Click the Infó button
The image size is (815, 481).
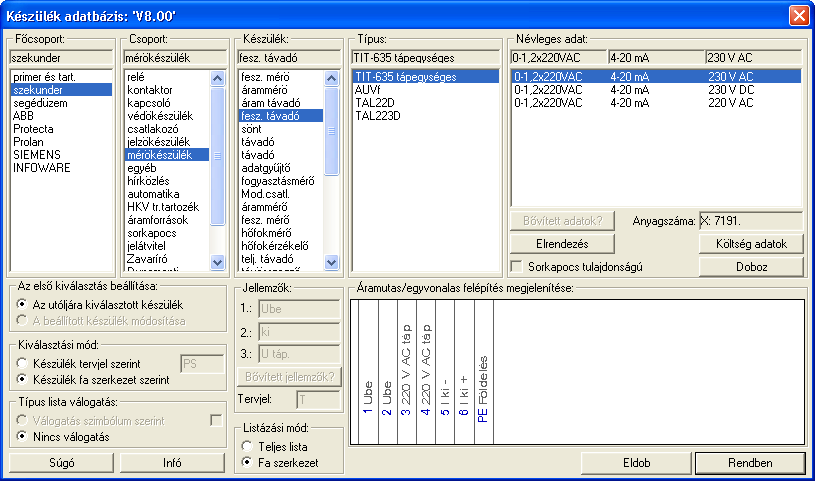click(x=173, y=463)
